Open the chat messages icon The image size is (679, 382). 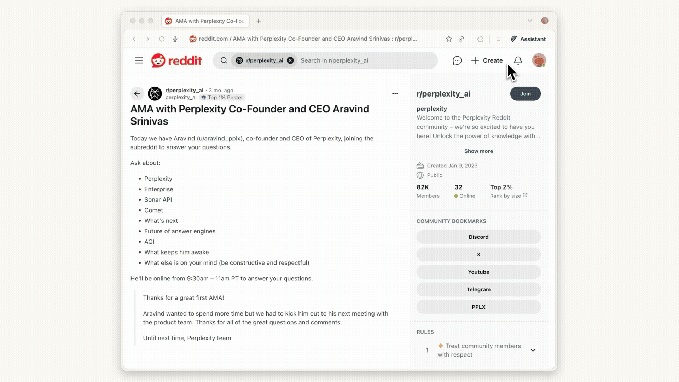tap(457, 61)
